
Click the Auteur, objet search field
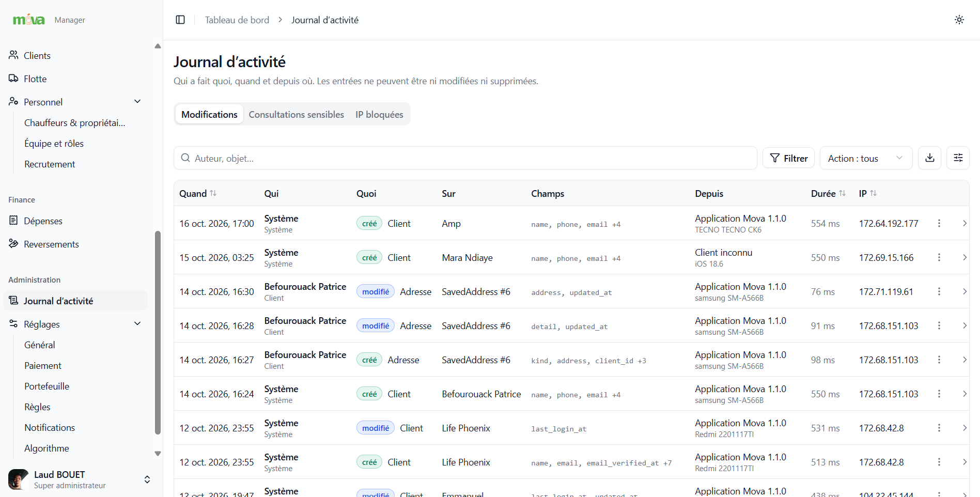465,158
